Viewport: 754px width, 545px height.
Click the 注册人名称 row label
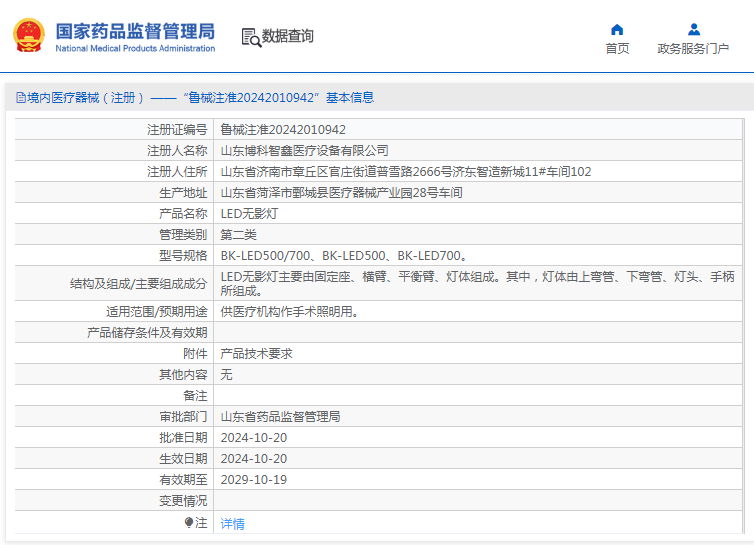[x=177, y=151]
